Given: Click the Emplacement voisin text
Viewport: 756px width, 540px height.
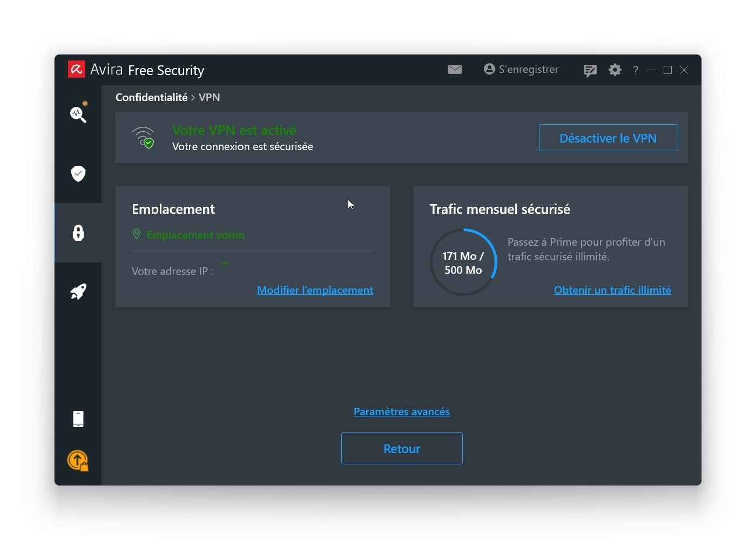Looking at the screenshot, I should [x=195, y=235].
